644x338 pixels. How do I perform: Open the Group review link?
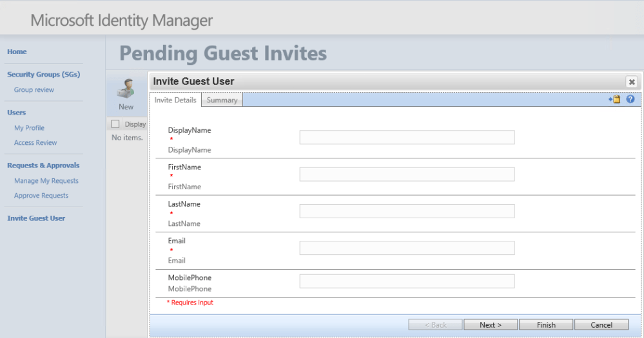coord(34,90)
